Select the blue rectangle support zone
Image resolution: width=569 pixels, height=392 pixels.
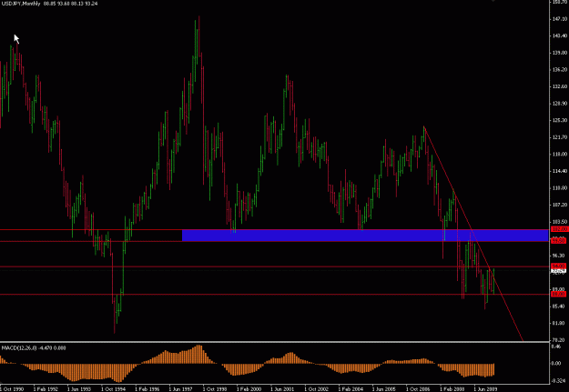coord(365,236)
